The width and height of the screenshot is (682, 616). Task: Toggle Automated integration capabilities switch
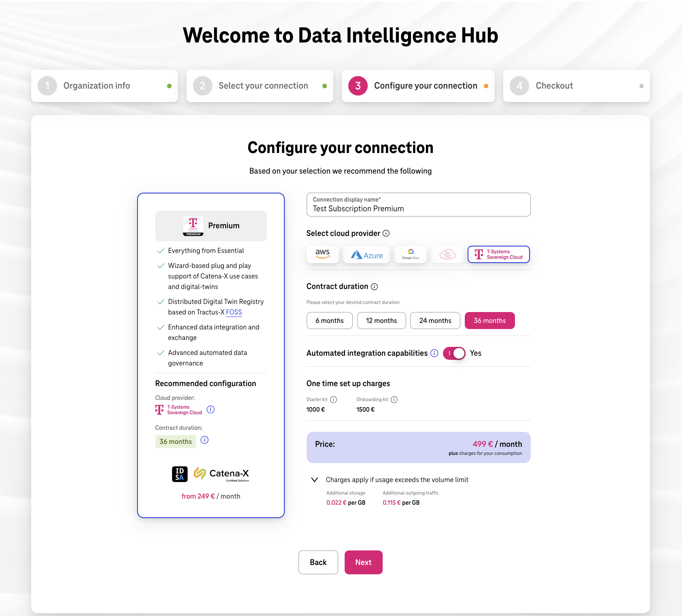pos(454,353)
